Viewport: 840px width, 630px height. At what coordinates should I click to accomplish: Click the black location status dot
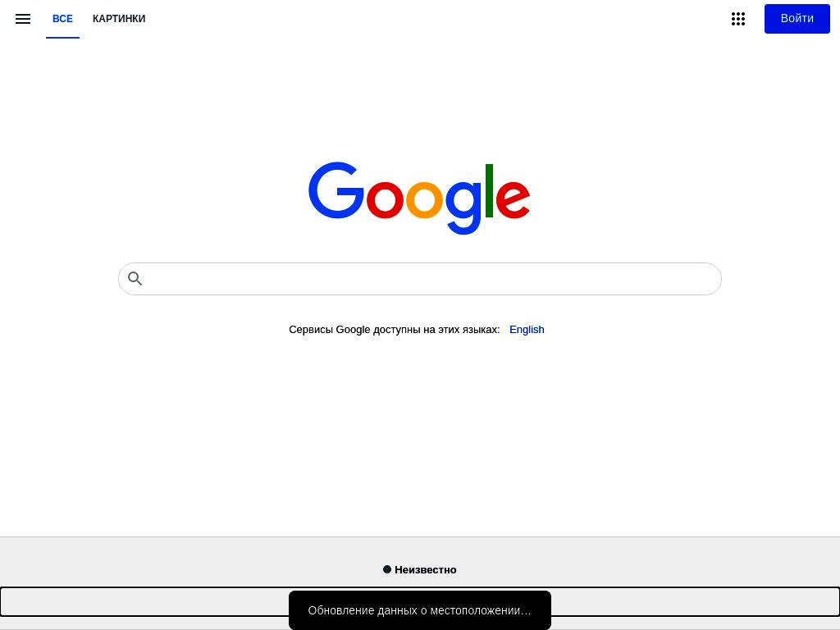point(387,569)
